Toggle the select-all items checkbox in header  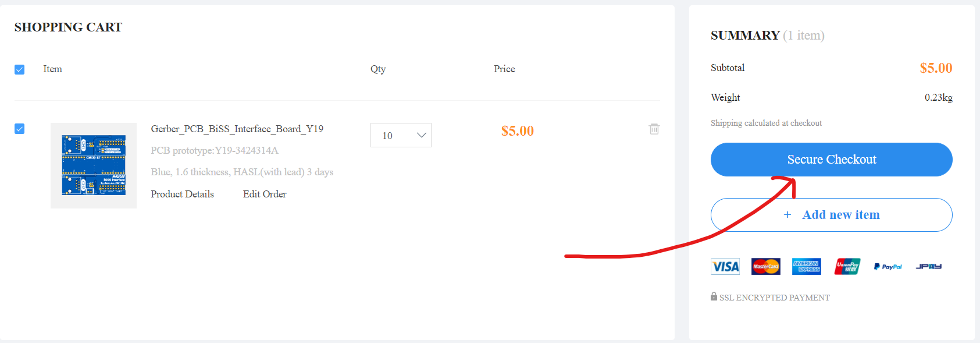pyautogui.click(x=20, y=69)
